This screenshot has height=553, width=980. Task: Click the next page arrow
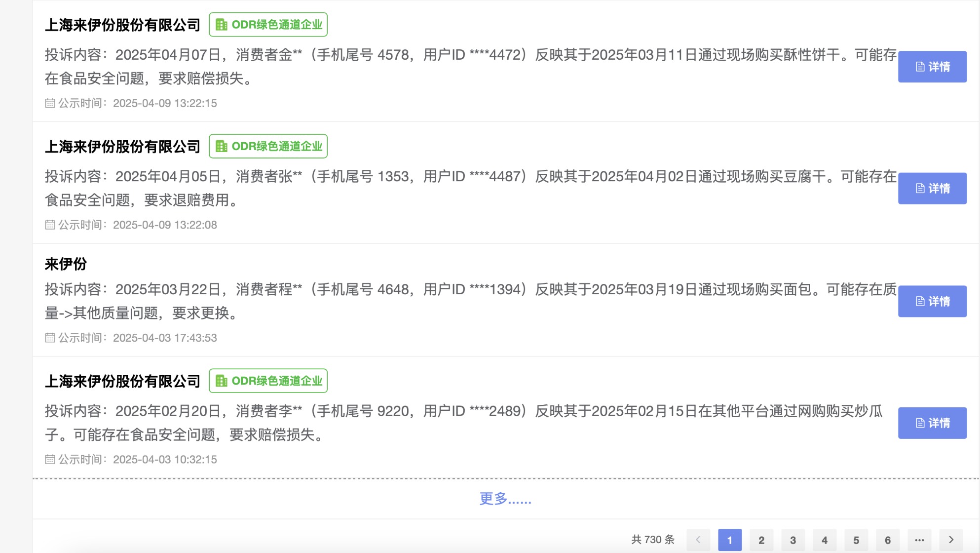click(x=951, y=540)
